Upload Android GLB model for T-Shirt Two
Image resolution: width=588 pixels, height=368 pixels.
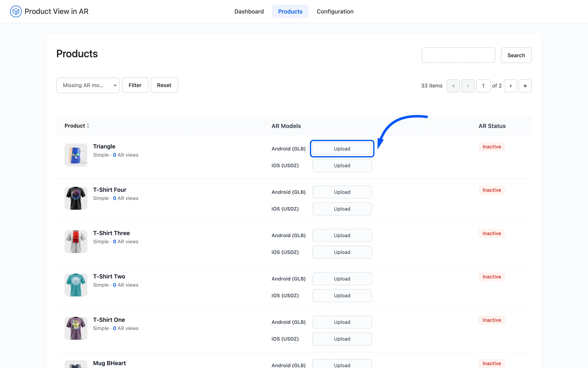click(342, 279)
